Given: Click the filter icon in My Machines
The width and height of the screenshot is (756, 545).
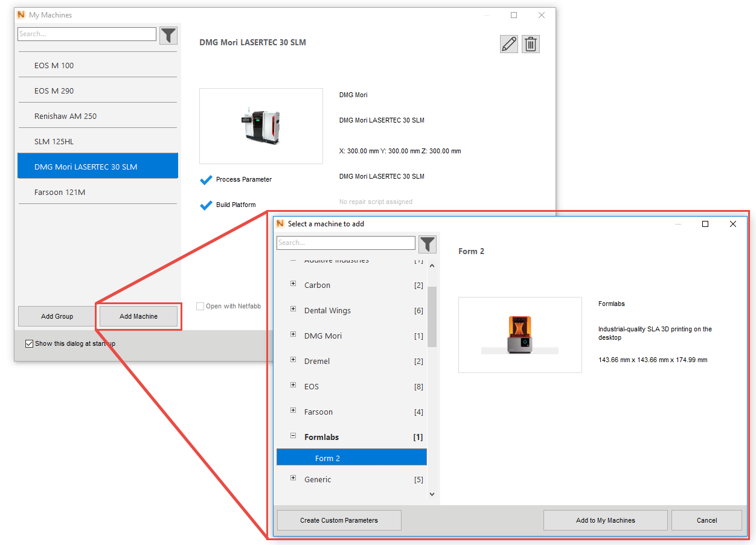Looking at the screenshot, I should pyautogui.click(x=168, y=36).
